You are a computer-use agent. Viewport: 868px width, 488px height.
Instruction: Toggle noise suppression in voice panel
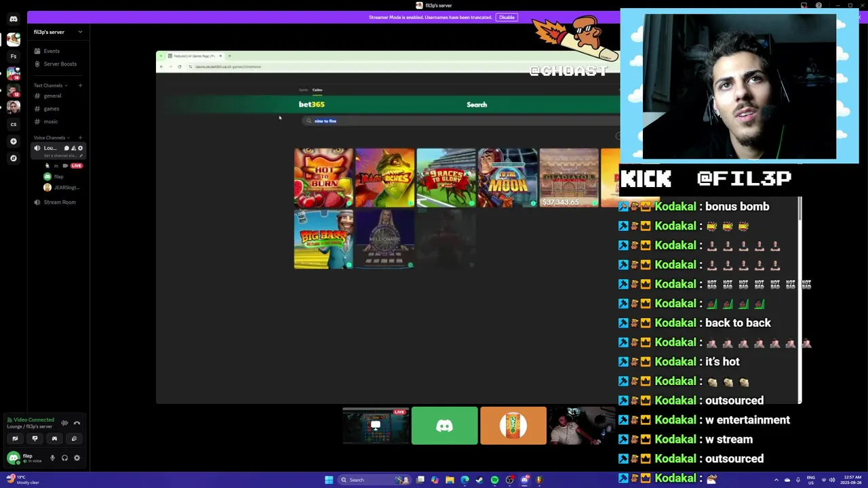click(64, 423)
